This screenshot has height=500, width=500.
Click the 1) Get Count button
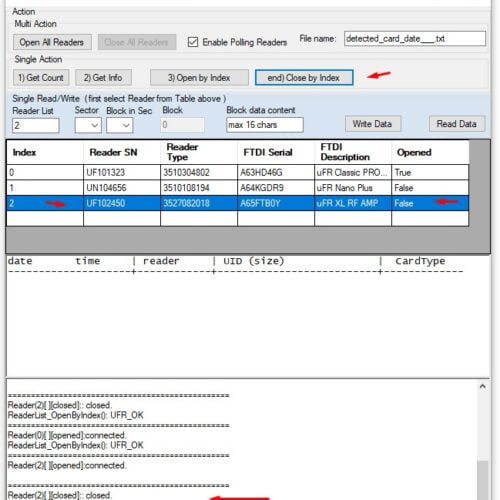pos(41,78)
